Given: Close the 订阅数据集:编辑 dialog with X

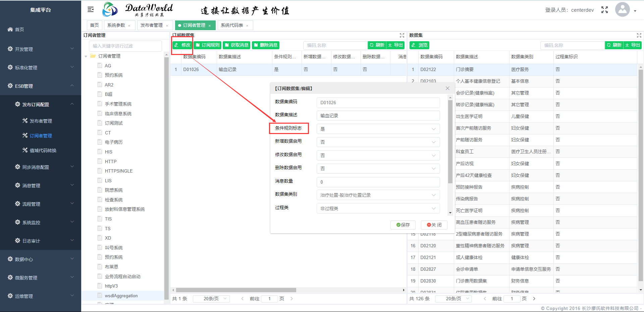Looking at the screenshot, I should [447, 88].
